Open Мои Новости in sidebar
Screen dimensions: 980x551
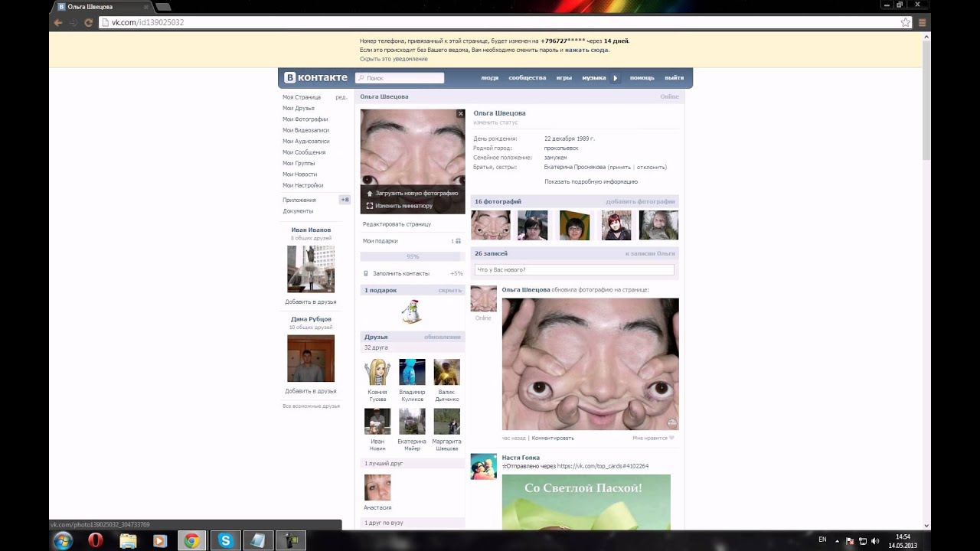coord(300,174)
